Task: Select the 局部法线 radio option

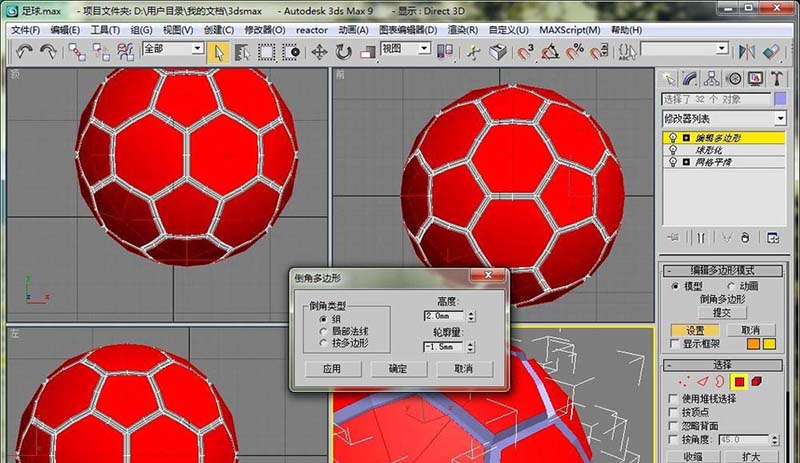Action: [323, 331]
